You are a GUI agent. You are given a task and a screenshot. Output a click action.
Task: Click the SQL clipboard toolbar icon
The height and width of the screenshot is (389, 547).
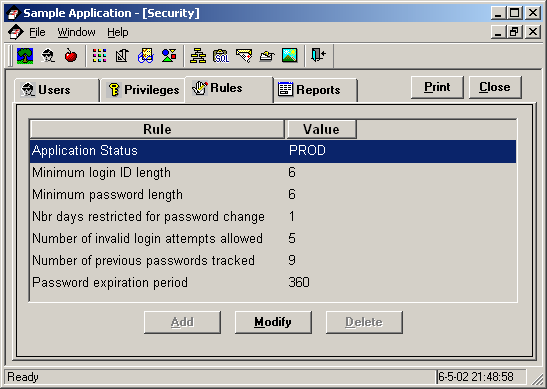221,56
